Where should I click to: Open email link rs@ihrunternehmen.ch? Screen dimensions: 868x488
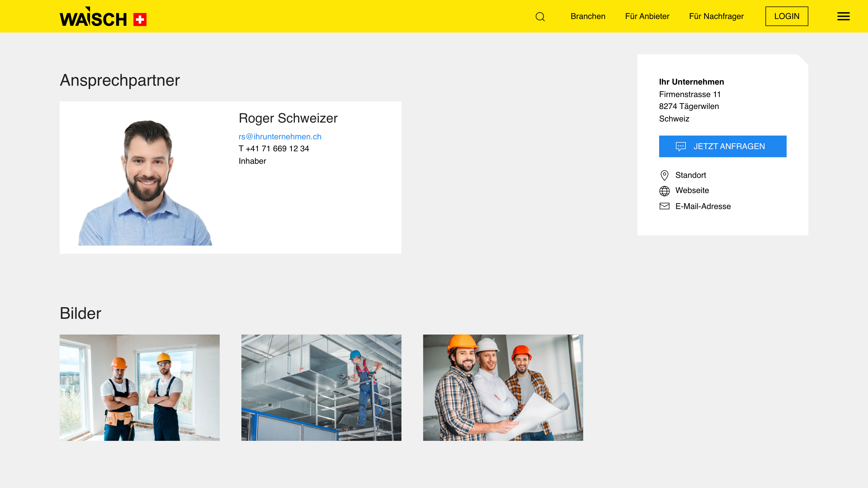point(280,136)
